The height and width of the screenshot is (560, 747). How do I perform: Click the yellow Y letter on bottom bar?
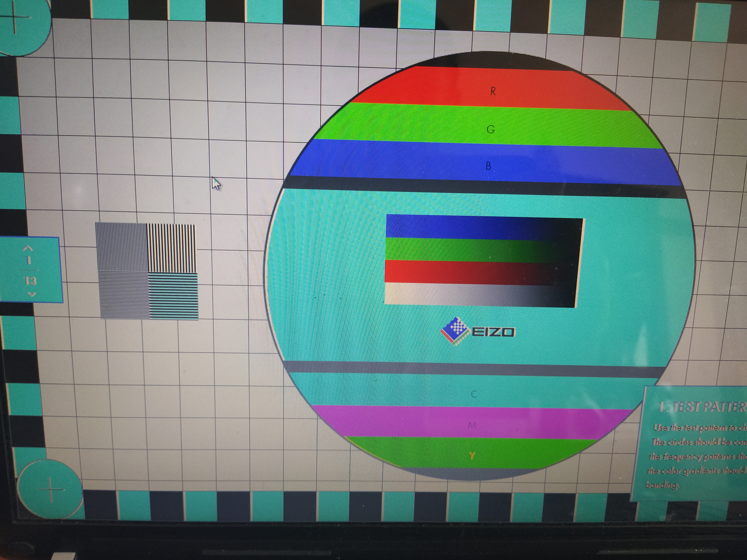pos(472,456)
